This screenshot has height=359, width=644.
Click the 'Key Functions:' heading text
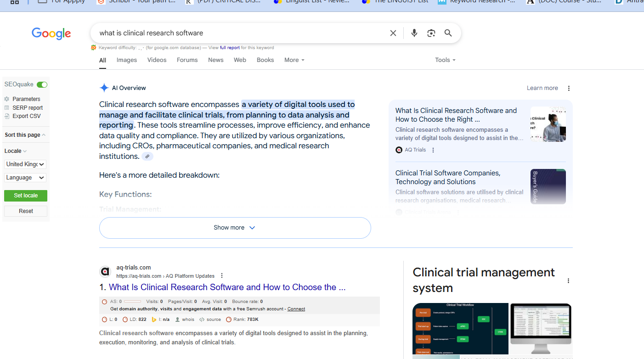click(125, 195)
